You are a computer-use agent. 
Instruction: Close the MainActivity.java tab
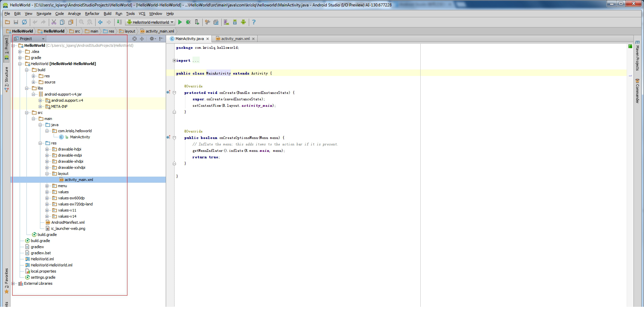[207, 39]
